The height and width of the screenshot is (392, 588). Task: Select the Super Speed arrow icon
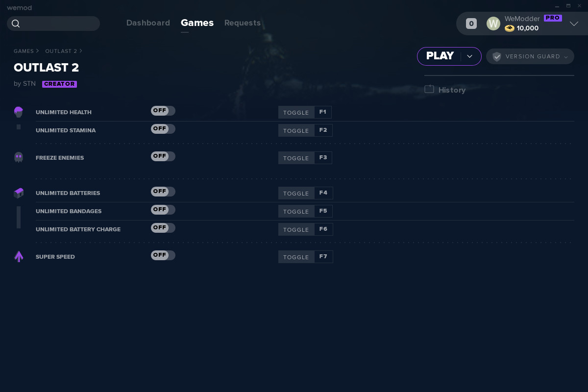(19, 256)
